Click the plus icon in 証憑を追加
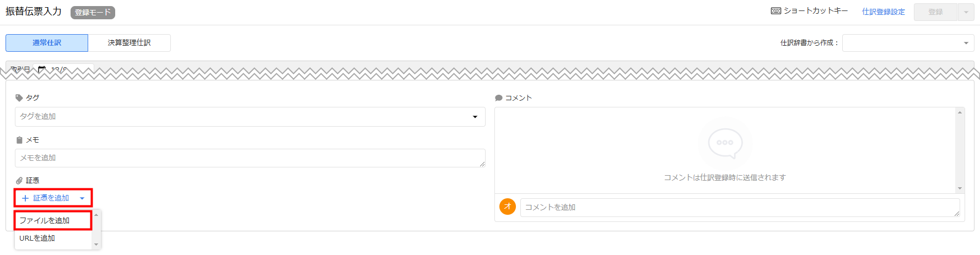The height and width of the screenshot is (255, 980). tap(25, 198)
